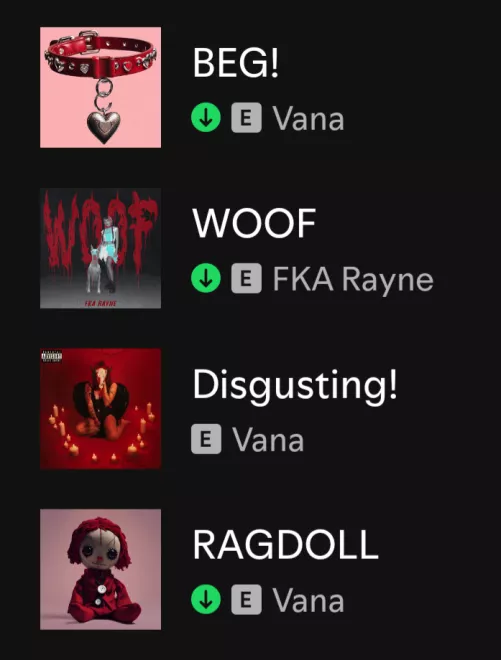Tap the RAGDOLL doll cover art
This screenshot has width=501, height=660.
[x=100, y=570]
